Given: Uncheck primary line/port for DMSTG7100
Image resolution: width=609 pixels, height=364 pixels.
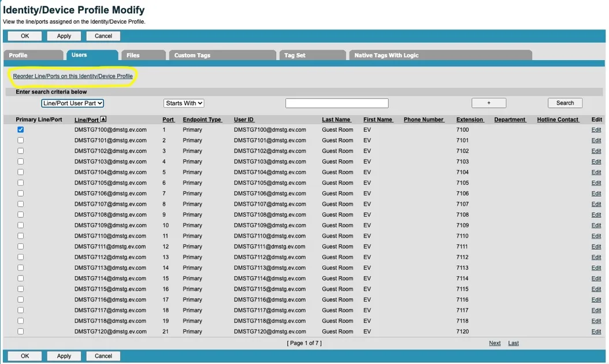Looking at the screenshot, I should click(21, 130).
